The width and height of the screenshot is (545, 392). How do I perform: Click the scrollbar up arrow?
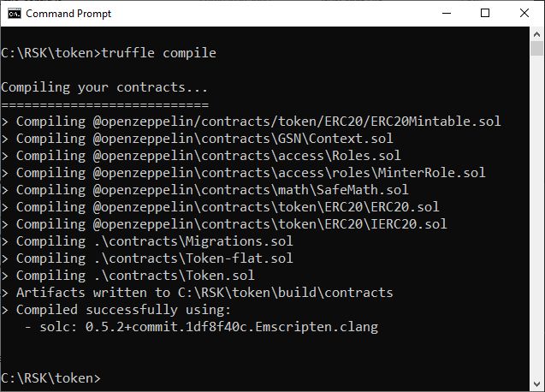pyautogui.click(x=536, y=34)
